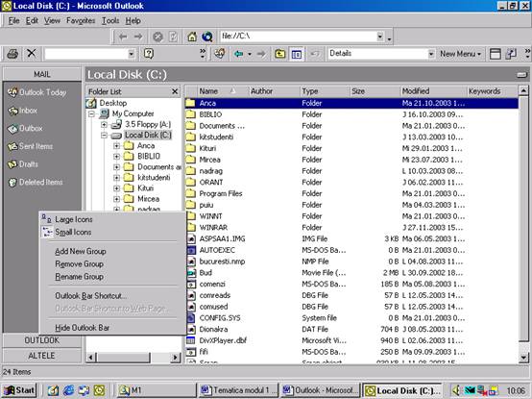
Task: Click the Refresh icon in web toolbar
Action: tap(173, 37)
